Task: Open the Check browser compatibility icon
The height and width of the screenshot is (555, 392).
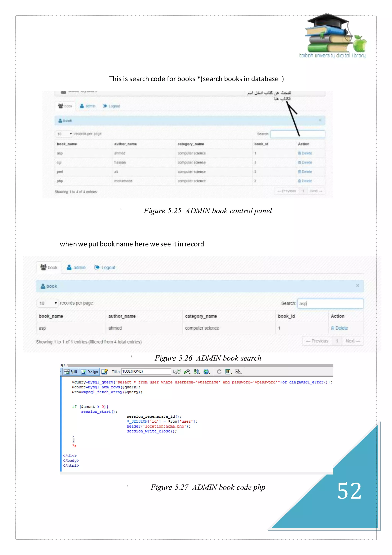Action: tap(177, 372)
